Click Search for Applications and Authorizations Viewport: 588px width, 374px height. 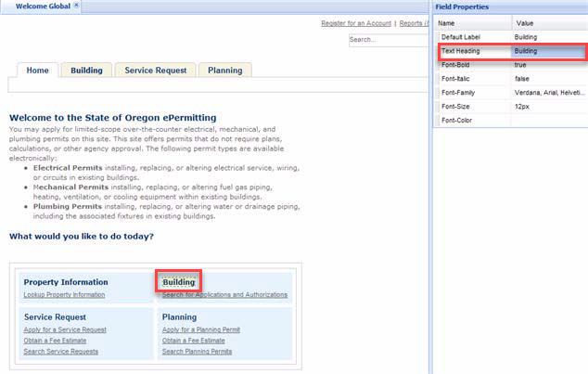pos(224,295)
